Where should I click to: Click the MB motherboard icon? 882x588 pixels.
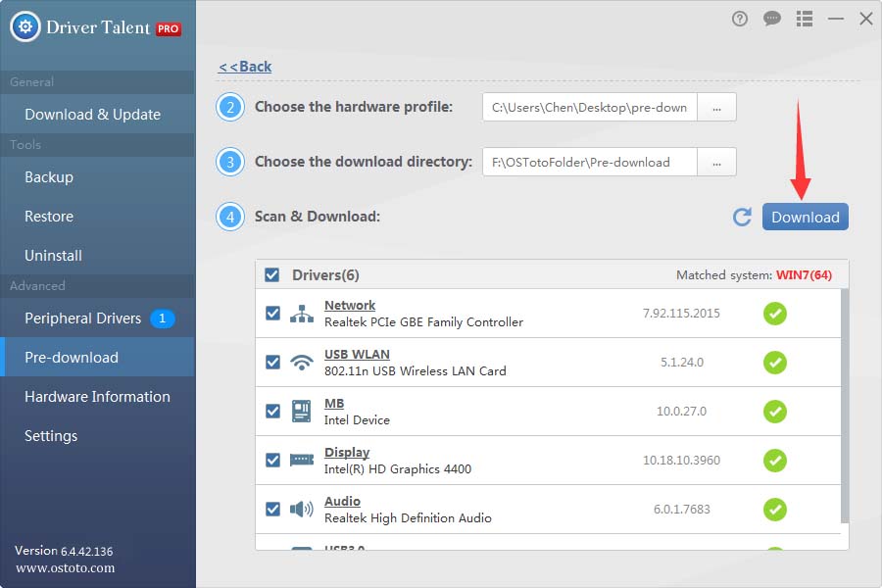click(302, 412)
